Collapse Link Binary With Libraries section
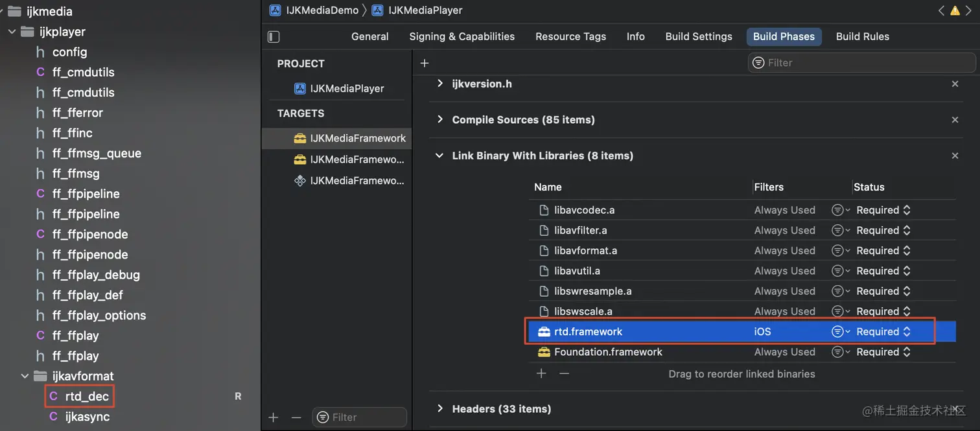The width and height of the screenshot is (980, 431). click(440, 156)
